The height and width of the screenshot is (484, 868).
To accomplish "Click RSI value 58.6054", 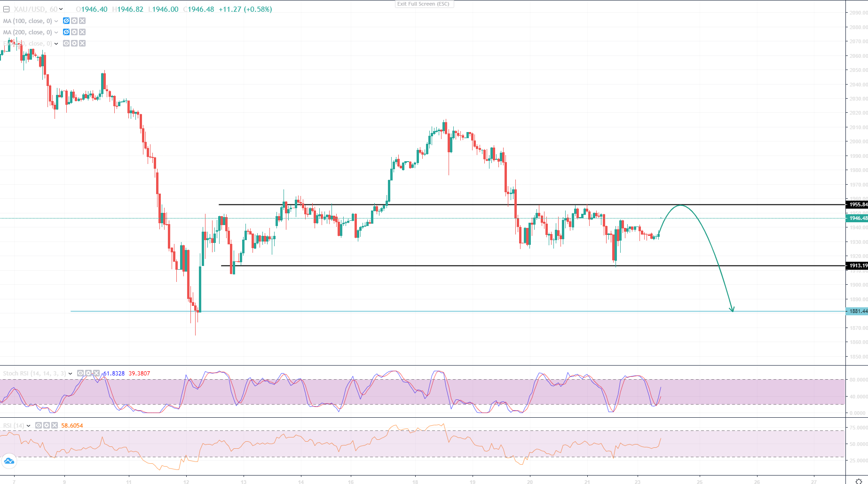I will point(72,426).
